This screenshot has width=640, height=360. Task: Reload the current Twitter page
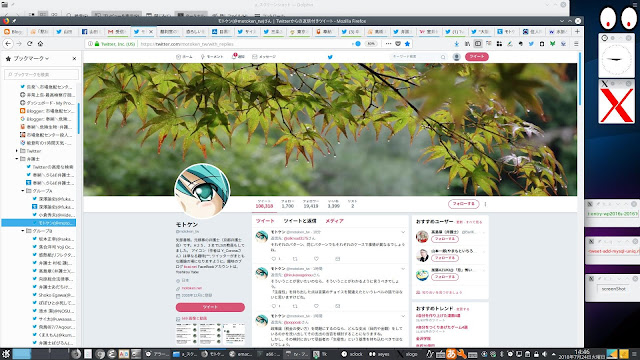click(29, 44)
